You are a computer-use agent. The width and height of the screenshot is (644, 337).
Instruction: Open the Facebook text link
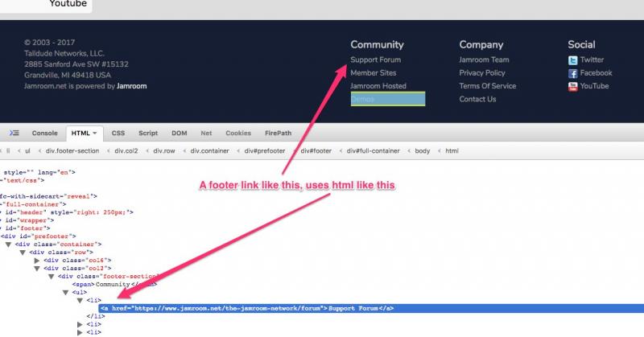(596, 72)
